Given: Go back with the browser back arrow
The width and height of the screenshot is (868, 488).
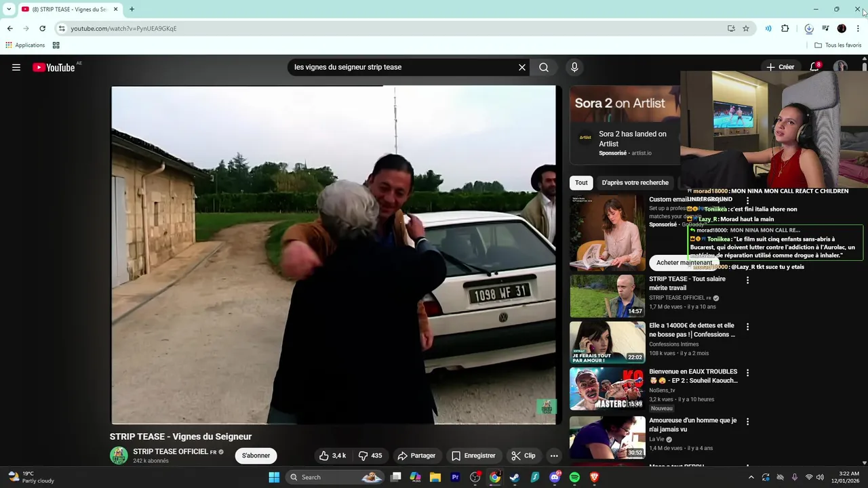Looking at the screenshot, I should coord(9,28).
